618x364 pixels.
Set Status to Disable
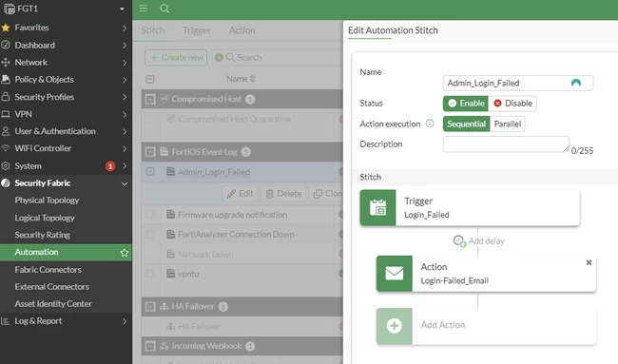click(x=512, y=104)
